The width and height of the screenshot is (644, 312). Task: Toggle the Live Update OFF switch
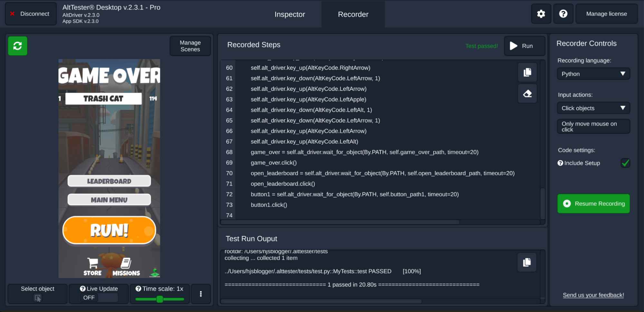(x=99, y=298)
